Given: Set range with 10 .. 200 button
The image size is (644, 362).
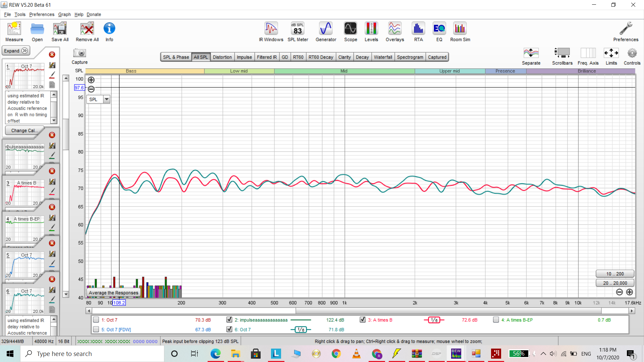Looking at the screenshot, I should tap(615, 274).
